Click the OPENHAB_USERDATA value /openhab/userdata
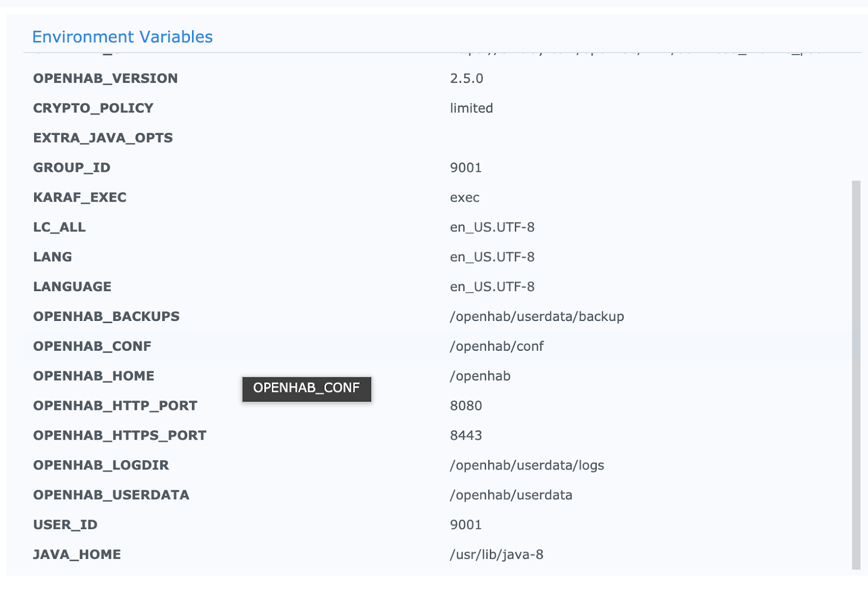Screen dimensions: 868x593 pos(511,496)
